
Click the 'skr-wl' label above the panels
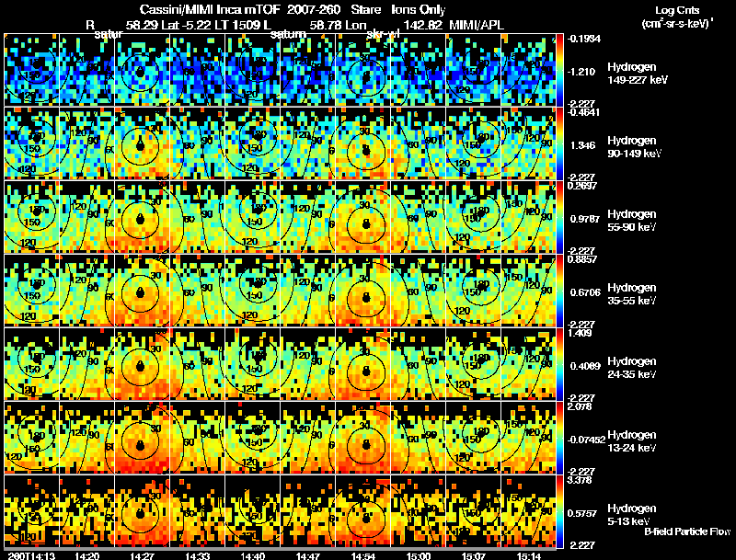[x=383, y=34]
